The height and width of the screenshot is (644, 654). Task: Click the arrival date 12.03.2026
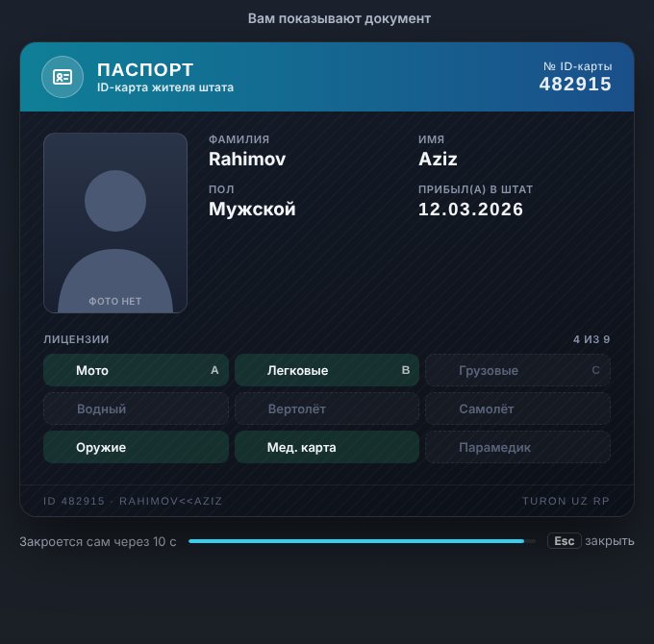(470, 210)
